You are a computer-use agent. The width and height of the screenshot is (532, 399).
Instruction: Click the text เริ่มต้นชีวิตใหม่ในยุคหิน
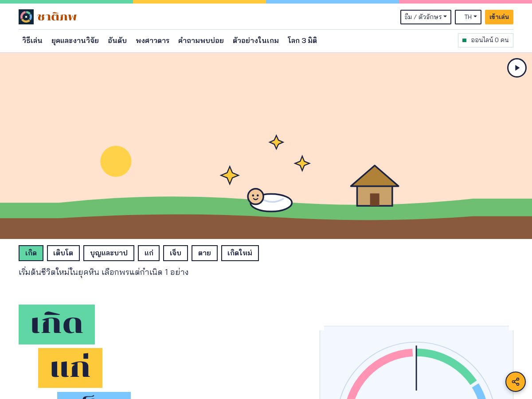(x=59, y=272)
